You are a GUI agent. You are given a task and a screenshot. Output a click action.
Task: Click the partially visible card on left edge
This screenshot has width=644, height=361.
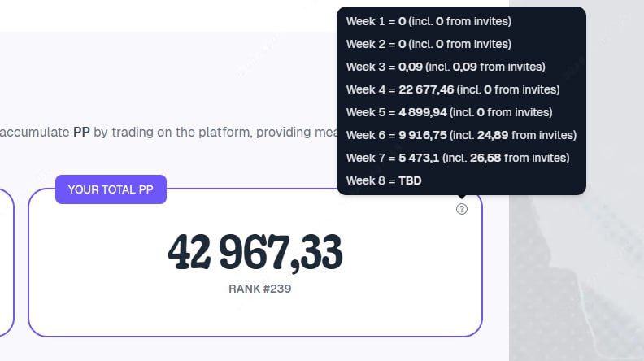pyautogui.click(x=7, y=263)
